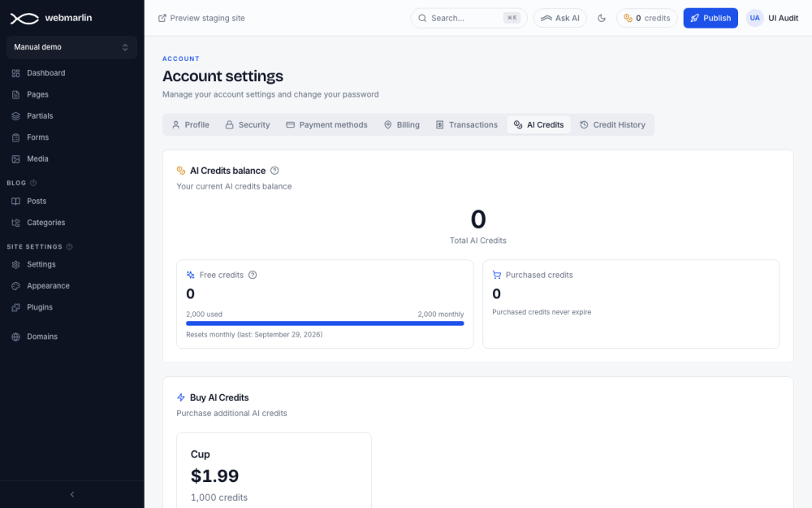The width and height of the screenshot is (812, 508).
Task: Open the UA user avatar menu
Action: tap(755, 18)
